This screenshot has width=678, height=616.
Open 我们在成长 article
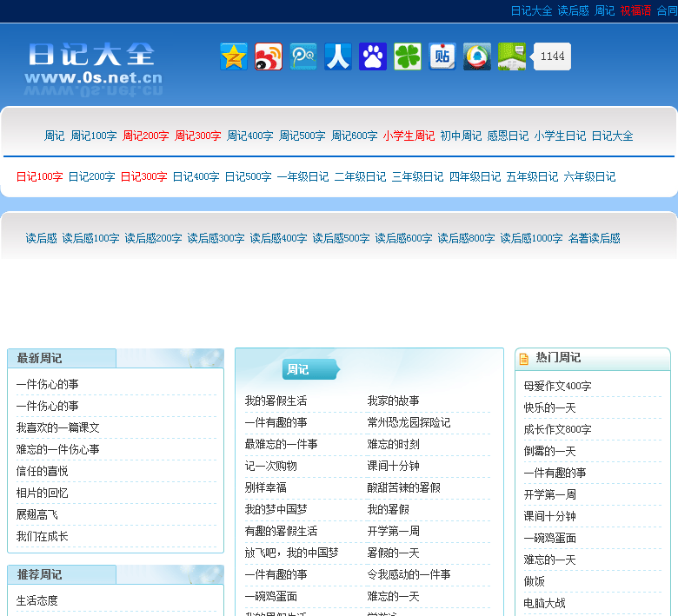(x=42, y=536)
